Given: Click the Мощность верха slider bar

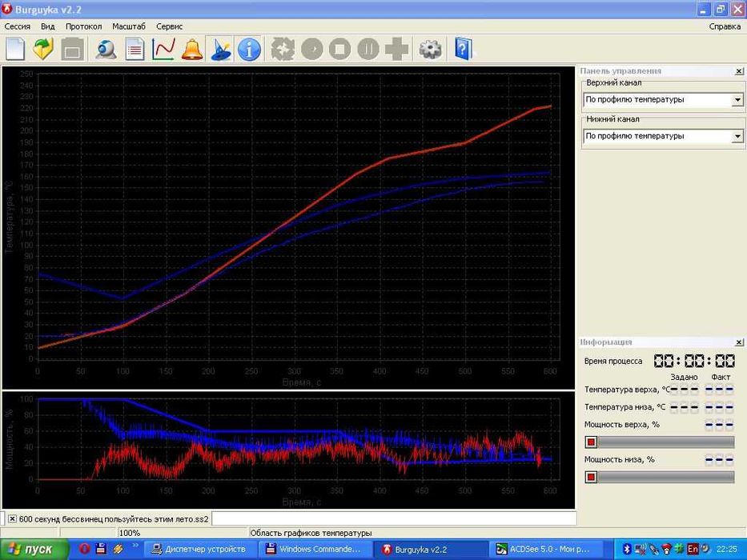Looking at the screenshot, I should point(665,442).
